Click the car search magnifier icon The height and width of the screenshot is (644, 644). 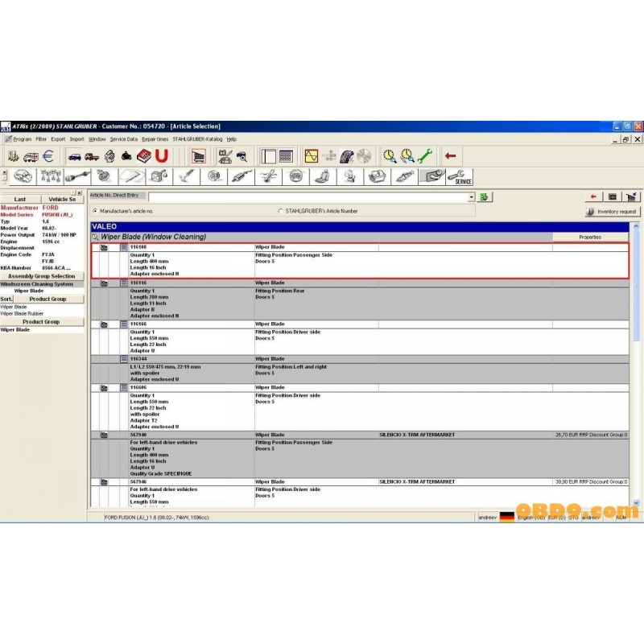click(242, 156)
